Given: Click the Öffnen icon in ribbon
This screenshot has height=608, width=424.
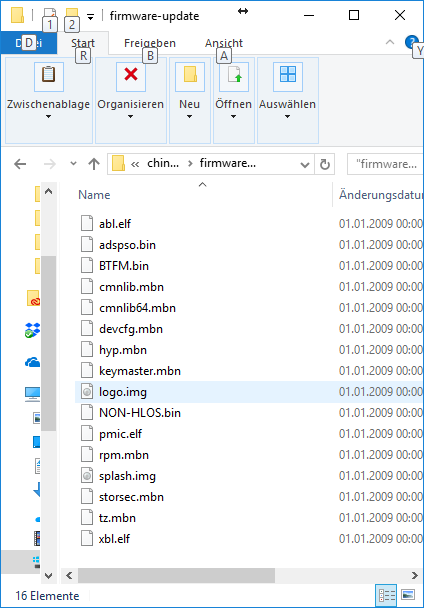Looking at the screenshot, I should click(x=234, y=77).
